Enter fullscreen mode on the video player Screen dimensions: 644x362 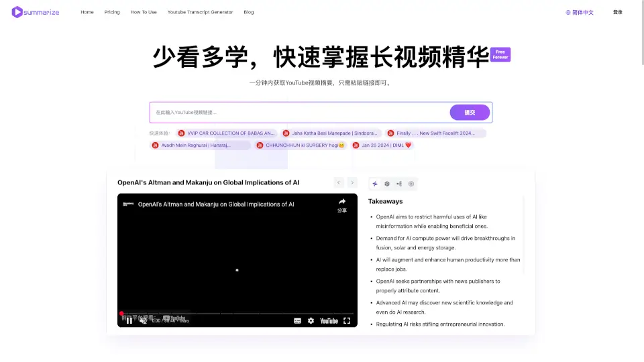[x=347, y=320]
